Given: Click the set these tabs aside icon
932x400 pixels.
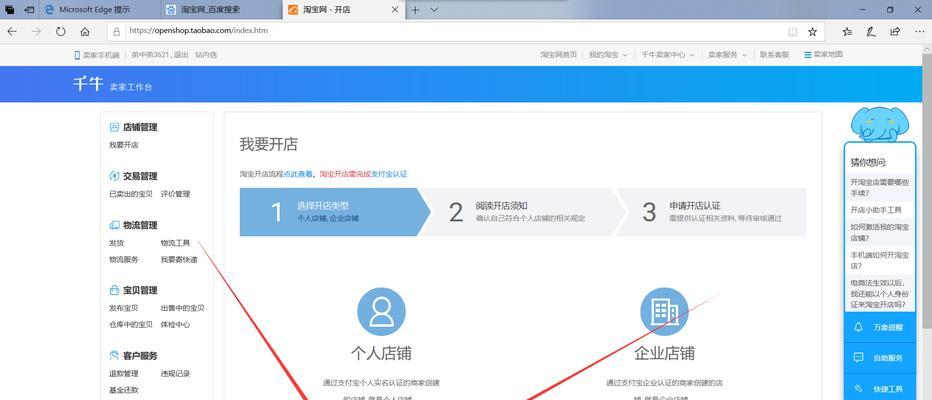Looking at the screenshot, I should (x=29, y=10).
